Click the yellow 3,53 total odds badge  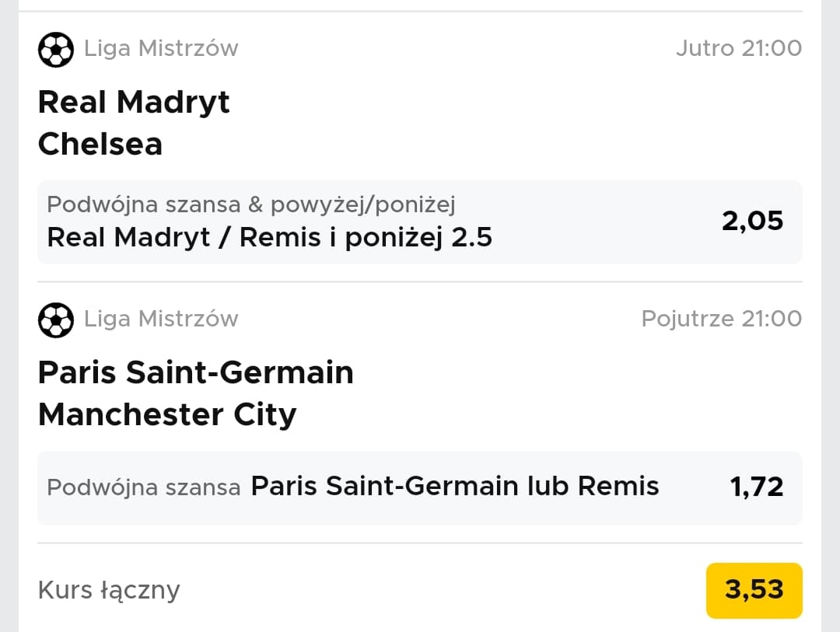(x=754, y=590)
